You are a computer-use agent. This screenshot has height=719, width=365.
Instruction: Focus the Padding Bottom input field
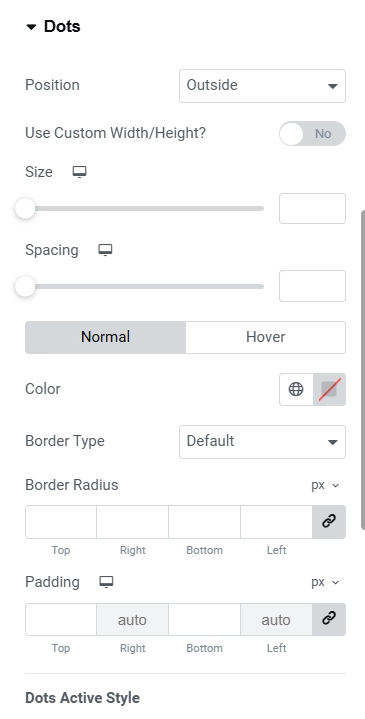point(205,619)
